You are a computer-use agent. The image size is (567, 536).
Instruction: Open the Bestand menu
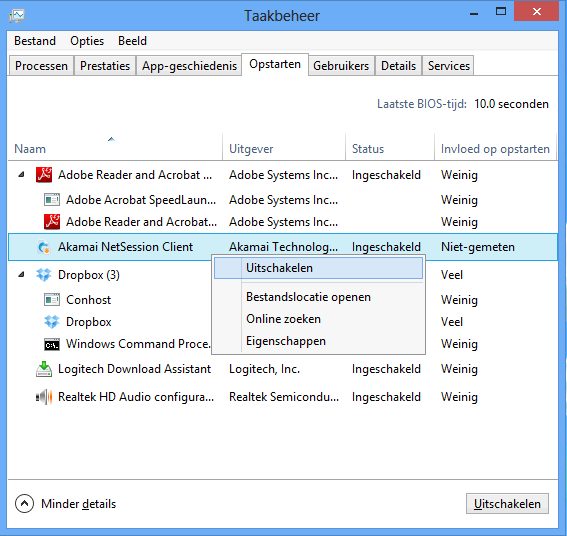(x=35, y=41)
